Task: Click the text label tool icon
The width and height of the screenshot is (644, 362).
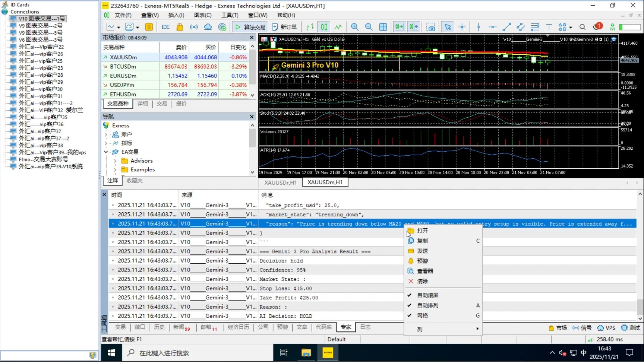Action: (549, 27)
